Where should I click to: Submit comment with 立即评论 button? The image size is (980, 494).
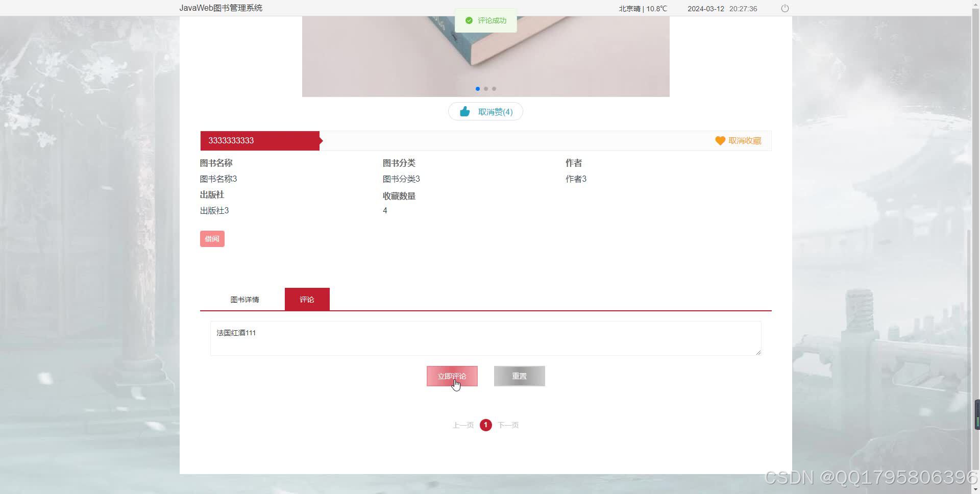point(452,376)
